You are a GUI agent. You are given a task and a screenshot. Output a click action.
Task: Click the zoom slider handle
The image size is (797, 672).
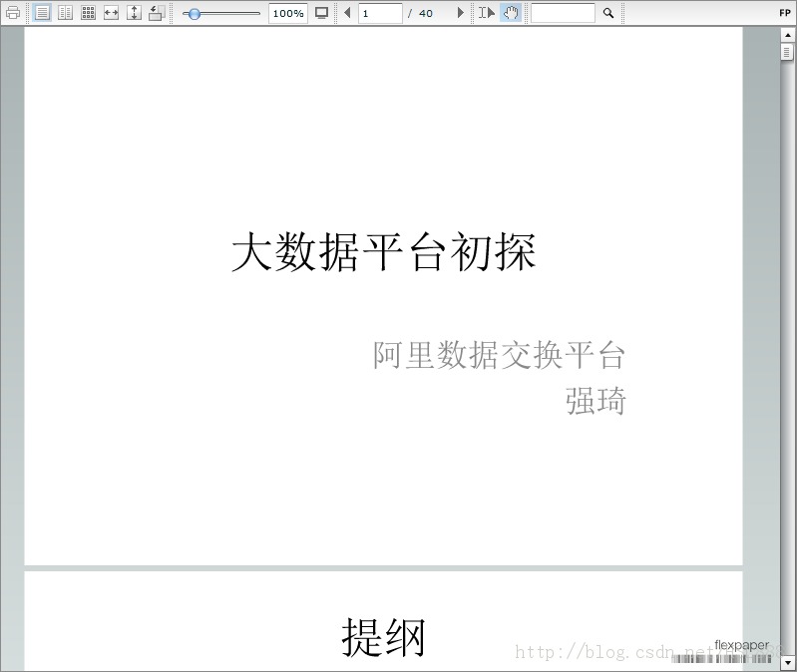pos(194,14)
